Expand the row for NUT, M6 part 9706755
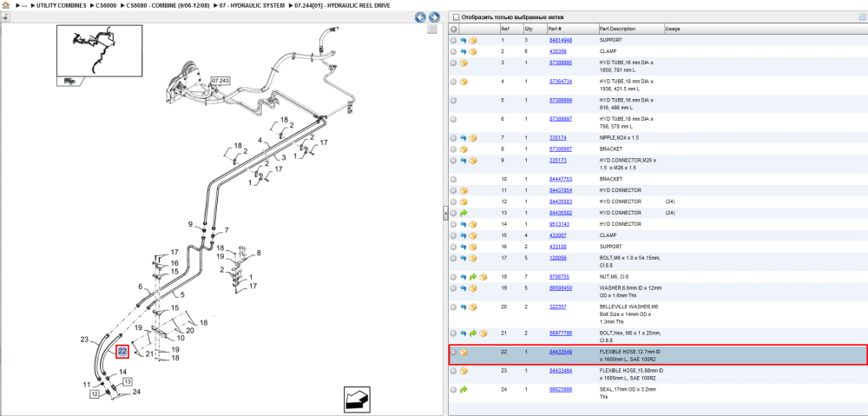Viewport: 868px width, 416px height. coord(453,276)
